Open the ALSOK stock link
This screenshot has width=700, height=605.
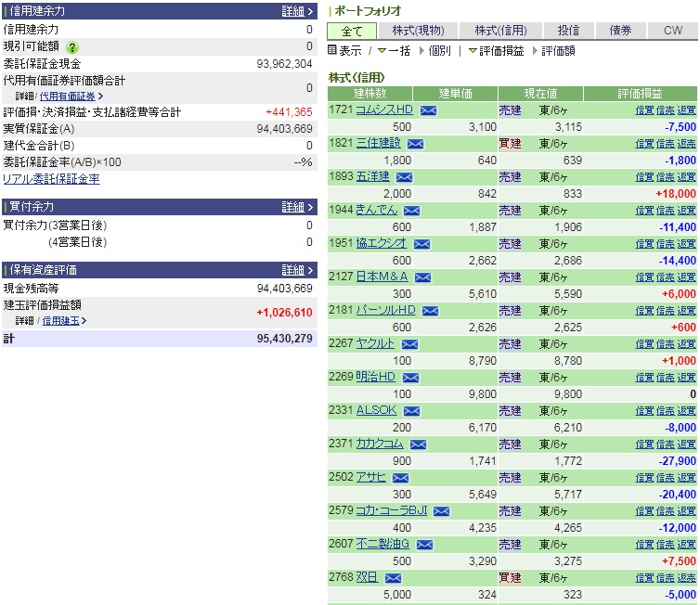[x=376, y=410]
